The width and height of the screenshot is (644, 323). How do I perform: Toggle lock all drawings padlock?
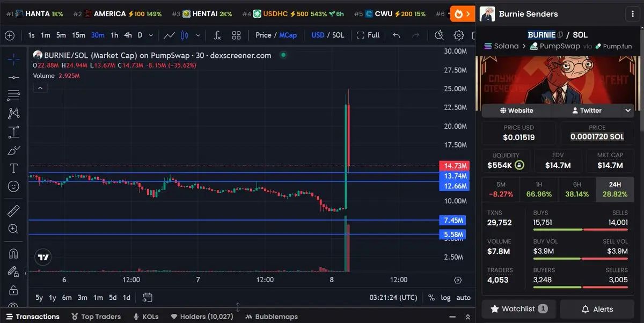(x=13, y=290)
